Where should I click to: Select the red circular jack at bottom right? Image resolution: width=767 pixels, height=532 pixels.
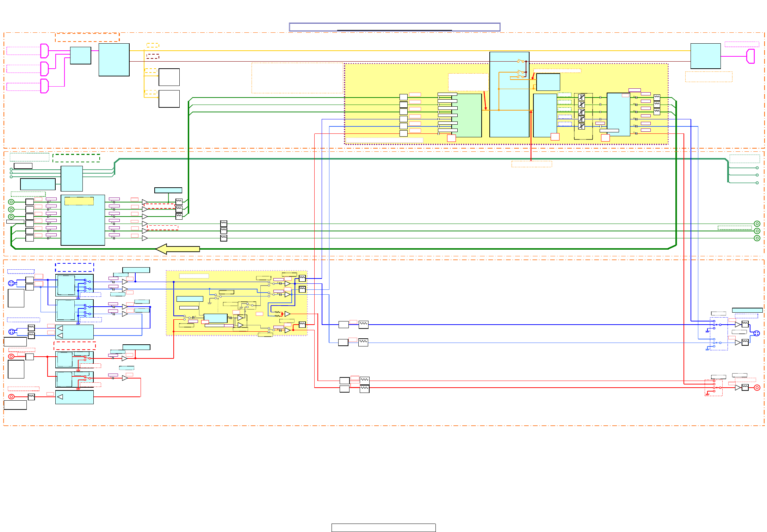click(x=757, y=388)
